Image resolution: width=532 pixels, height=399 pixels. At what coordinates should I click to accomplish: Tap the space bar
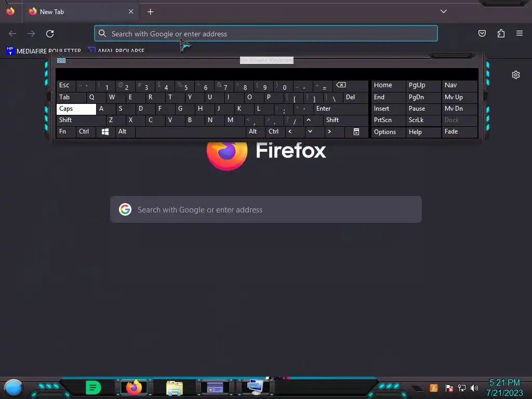coord(190,131)
